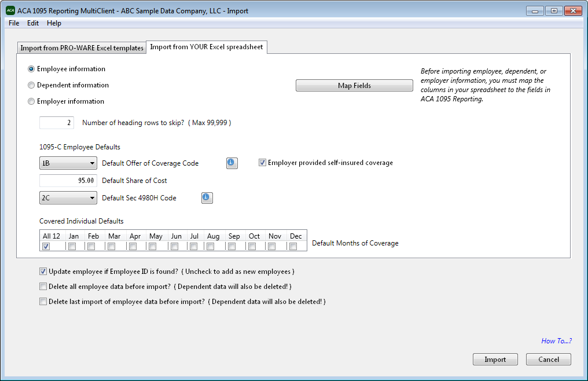Open the How To...? help link
This screenshot has width=588, height=381.
557,341
